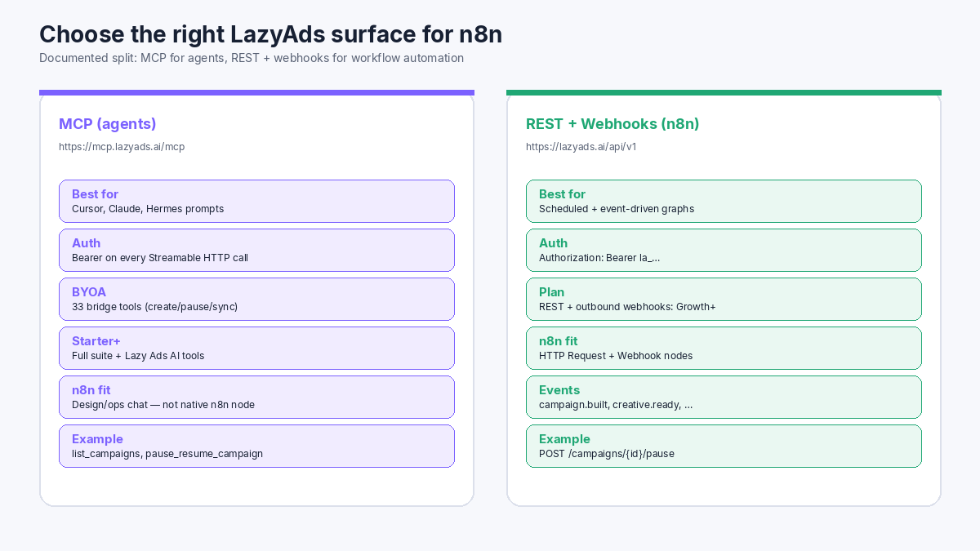Screen dimensions: 980x551
Task: Click the text 'campaign.built, creative.ready, ...'
Action: point(616,405)
